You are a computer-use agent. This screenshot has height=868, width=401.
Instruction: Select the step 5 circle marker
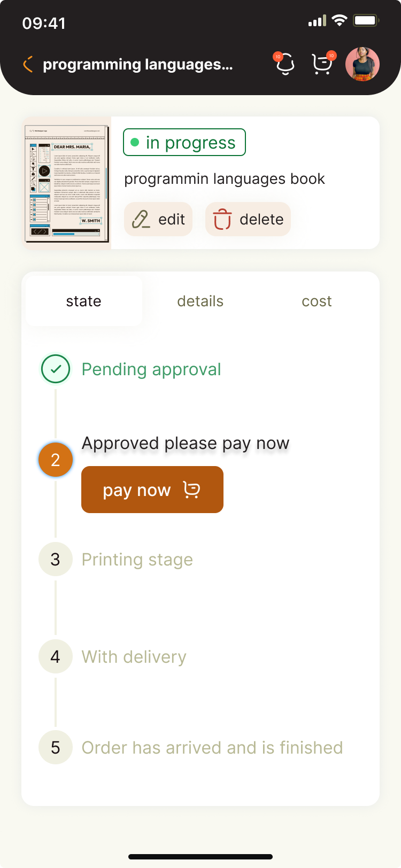point(56,747)
